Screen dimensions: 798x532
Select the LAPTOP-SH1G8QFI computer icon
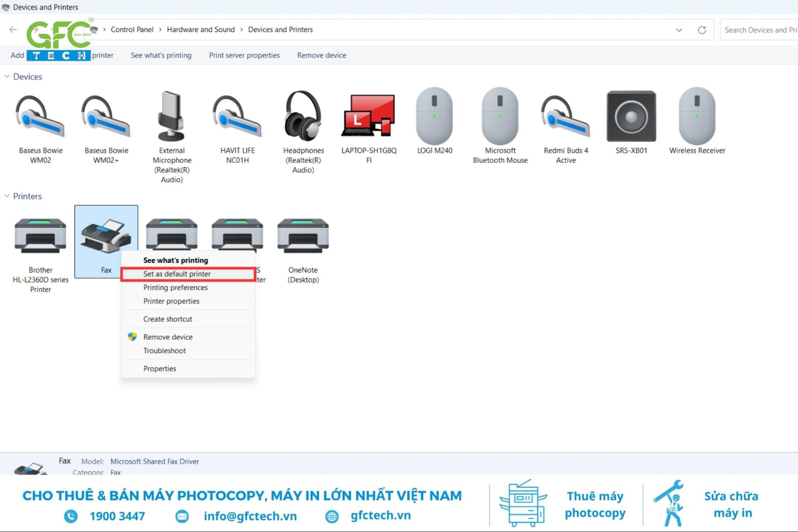tap(369, 128)
